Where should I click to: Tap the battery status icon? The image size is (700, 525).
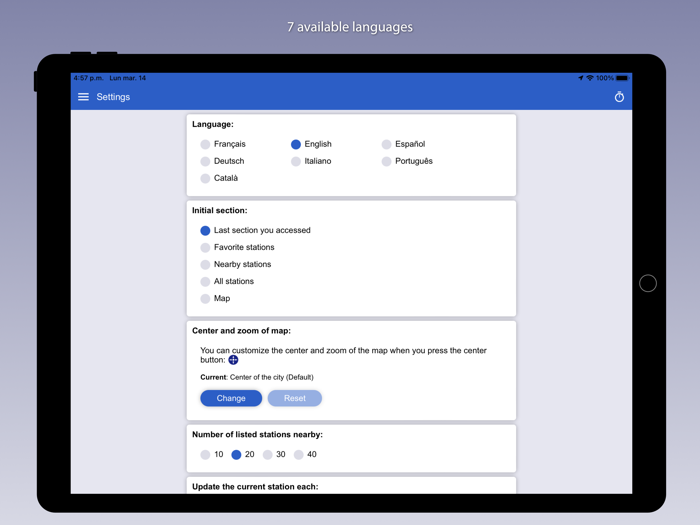(622, 78)
